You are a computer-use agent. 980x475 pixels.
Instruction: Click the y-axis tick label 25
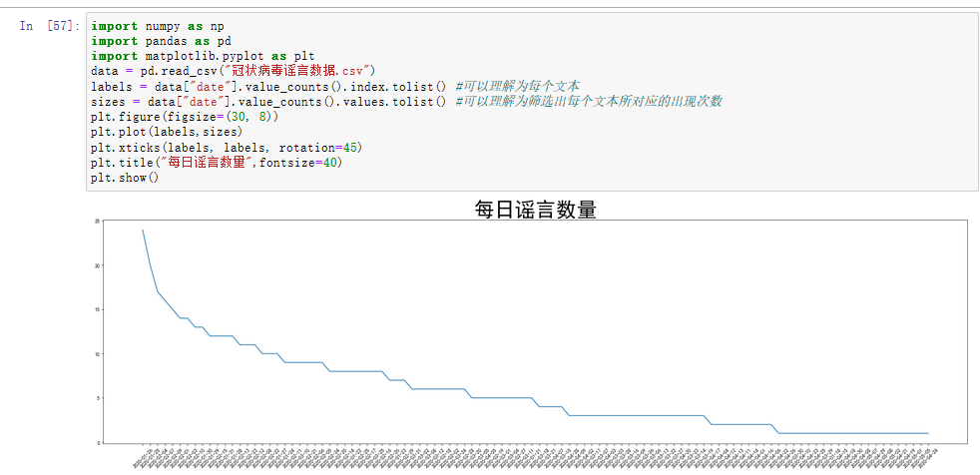click(97, 222)
